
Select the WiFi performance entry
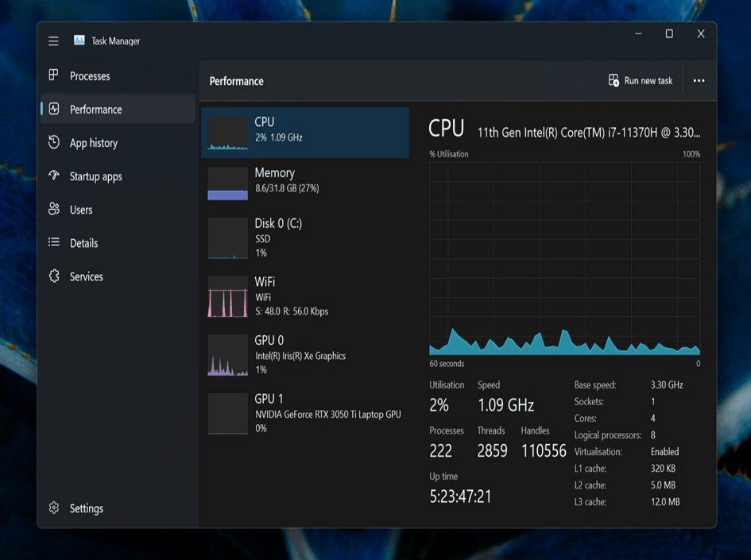(304, 296)
